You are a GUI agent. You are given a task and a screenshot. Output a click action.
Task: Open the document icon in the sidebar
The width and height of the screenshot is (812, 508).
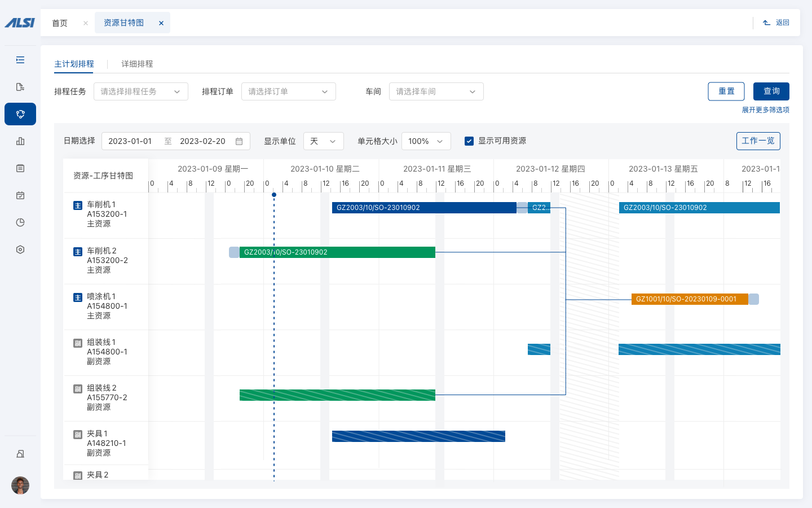tap(20, 87)
